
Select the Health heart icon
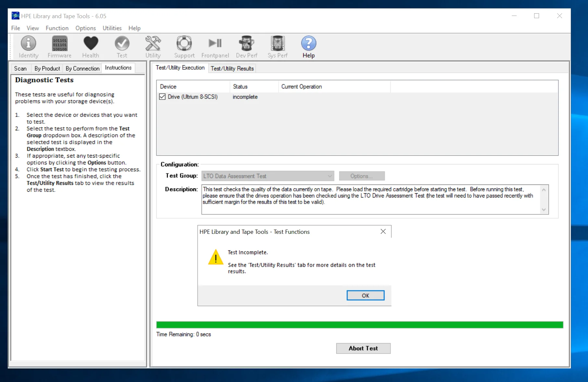(x=90, y=47)
